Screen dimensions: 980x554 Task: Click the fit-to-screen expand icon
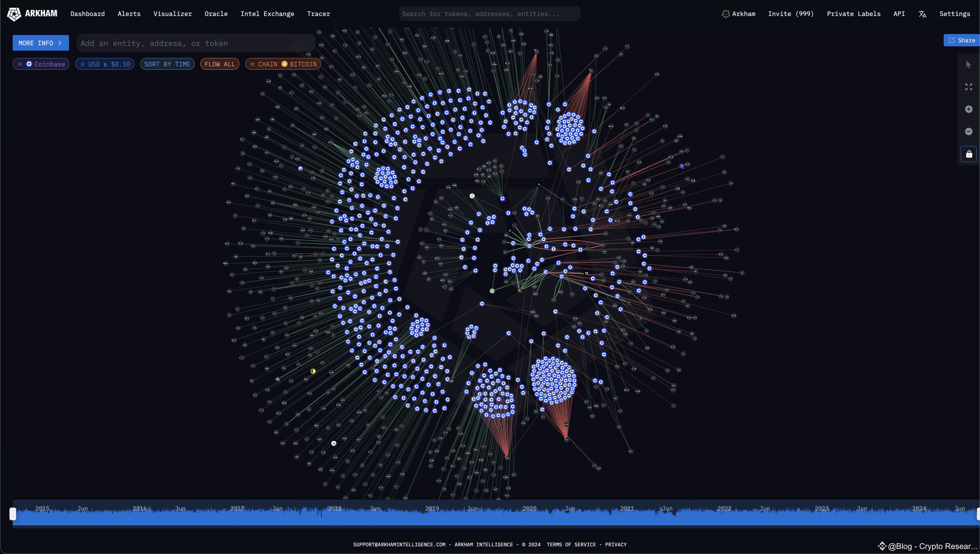tap(969, 87)
